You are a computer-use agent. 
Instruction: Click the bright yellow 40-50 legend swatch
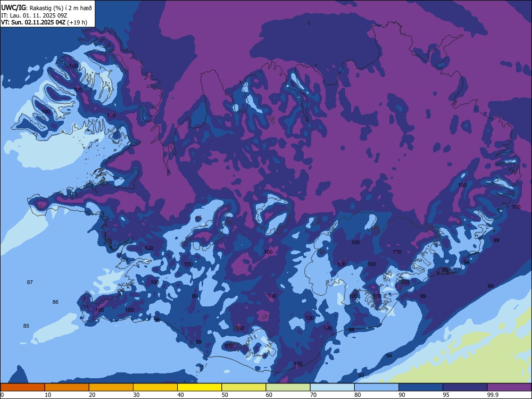click(199, 387)
